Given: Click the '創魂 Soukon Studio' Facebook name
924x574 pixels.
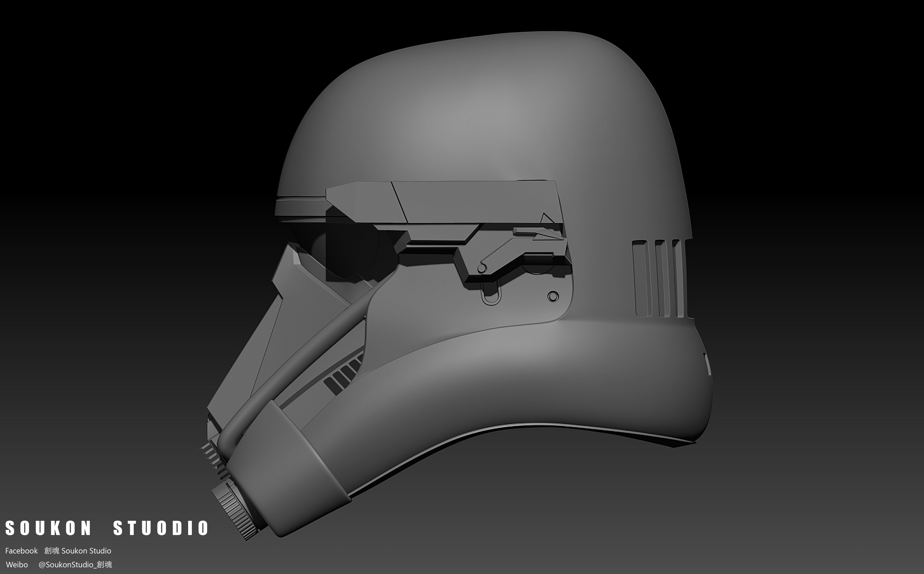Looking at the screenshot, I should (x=78, y=551).
